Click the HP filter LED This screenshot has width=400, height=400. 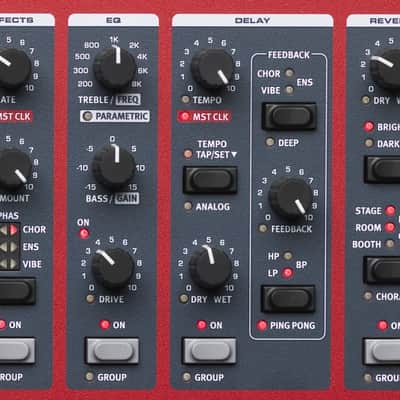click(287, 256)
